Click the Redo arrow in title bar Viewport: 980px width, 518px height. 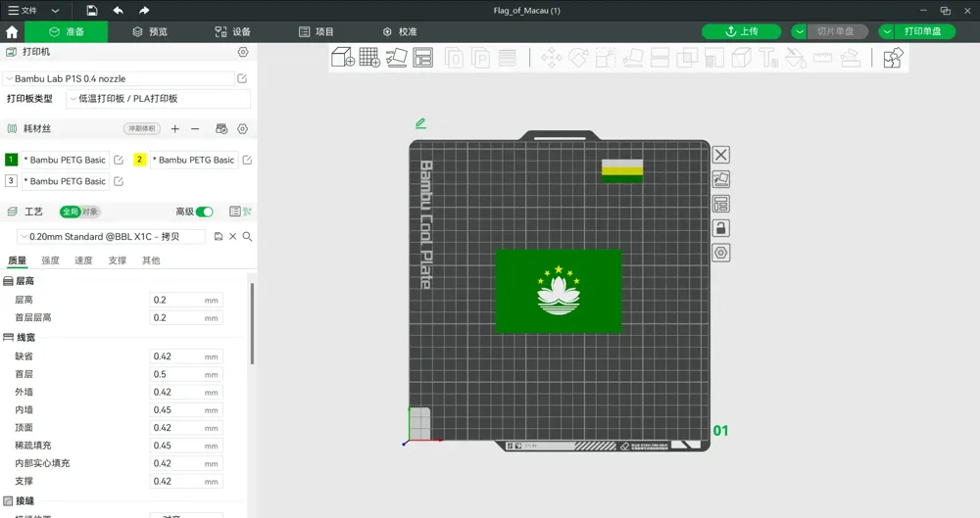[144, 11]
